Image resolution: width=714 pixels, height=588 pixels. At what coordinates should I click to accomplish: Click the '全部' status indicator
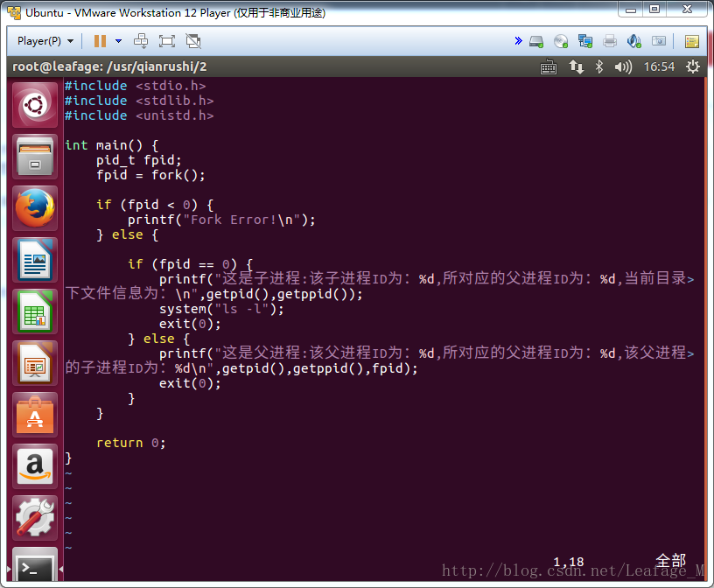point(671,560)
